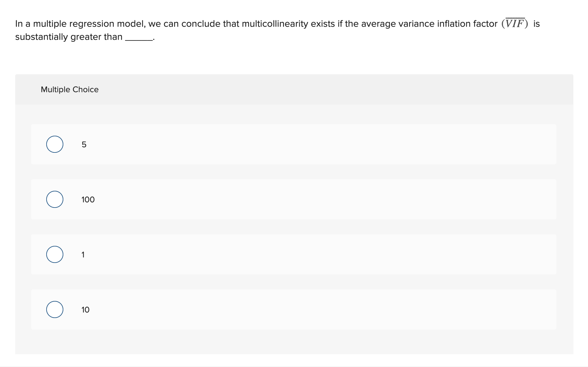Click the blank underline in the question
The width and height of the screenshot is (588, 367).
(x=138, y=39)
